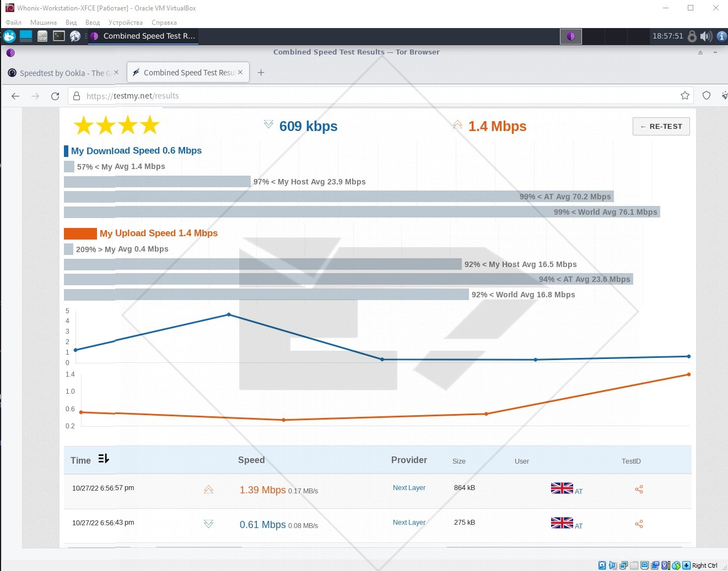This screenshot has height=571, width=728.
Task: Click VirtualBox mouse integration indicator
Action: [676, 565]
